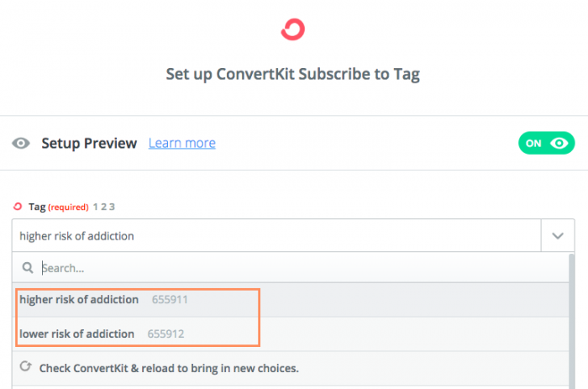
Task: Click "Check ConvertKit & reload" to refresh choices
Action: 159,368
